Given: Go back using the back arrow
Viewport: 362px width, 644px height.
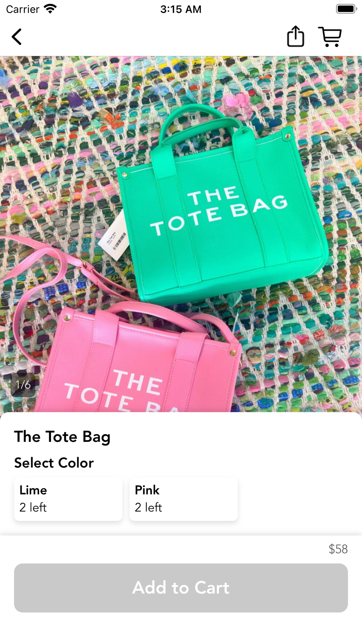Looking at the screenshot, I should pos(17,37).
